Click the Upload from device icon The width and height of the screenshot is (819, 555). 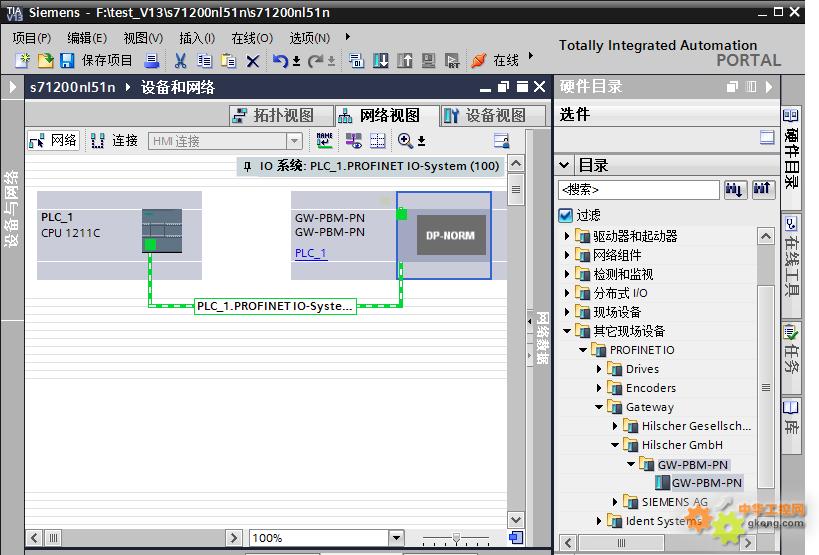[x=404, y=61]
